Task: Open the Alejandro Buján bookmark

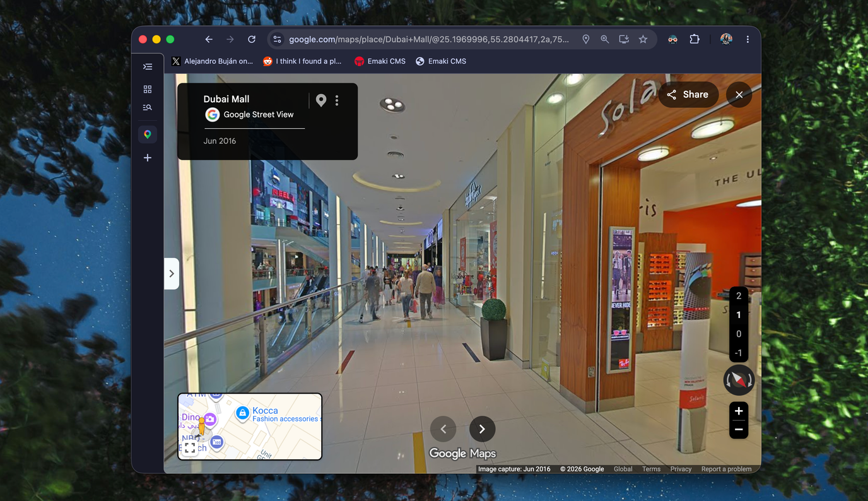Action: tap(212, 61)
